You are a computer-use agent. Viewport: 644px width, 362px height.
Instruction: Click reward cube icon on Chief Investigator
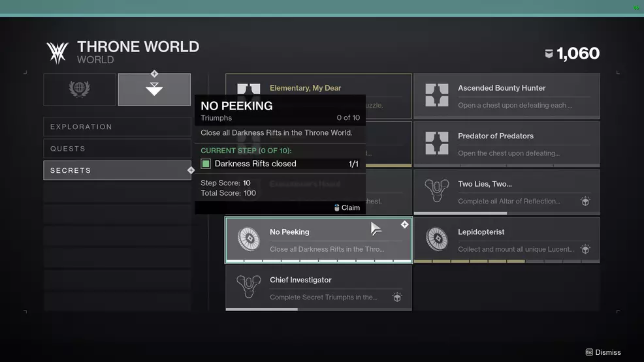(x=396, y=297)
